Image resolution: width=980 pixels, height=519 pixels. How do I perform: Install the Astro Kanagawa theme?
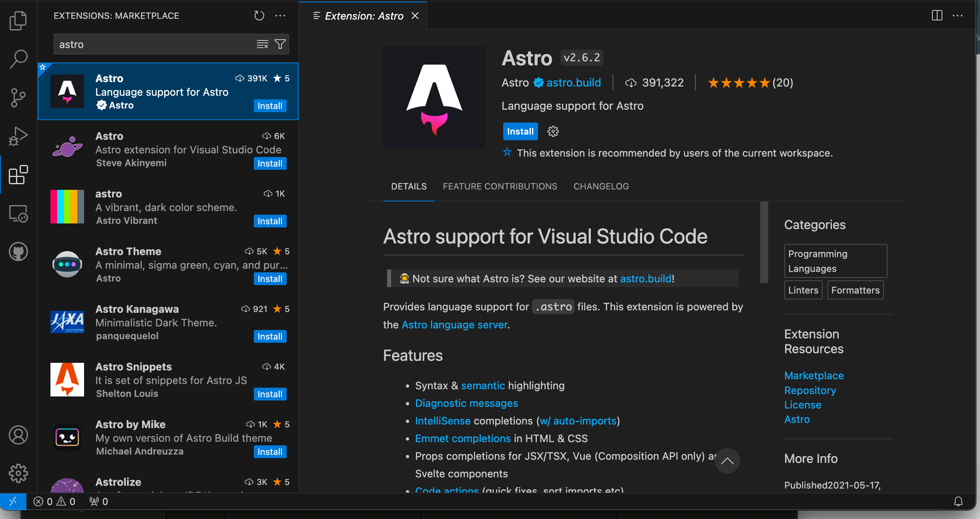point(270,336)
